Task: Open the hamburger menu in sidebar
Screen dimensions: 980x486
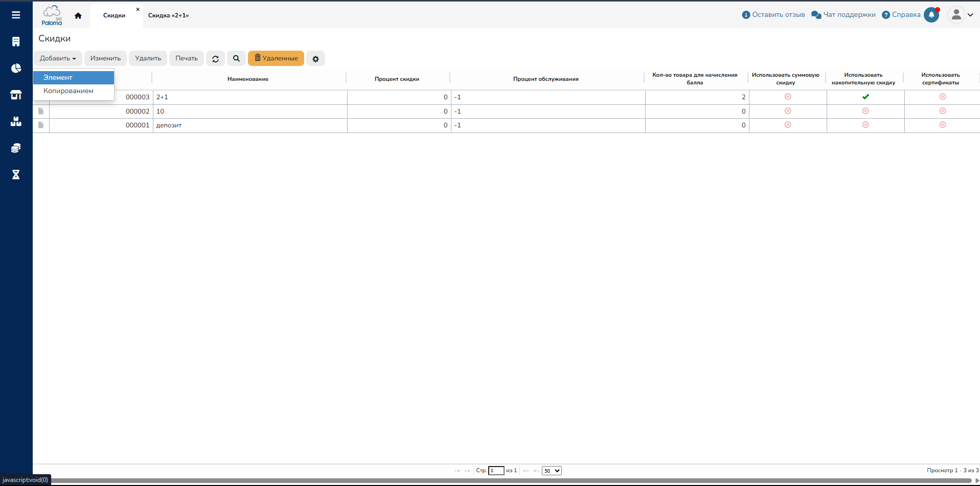Action: click(x=16, y=15)
